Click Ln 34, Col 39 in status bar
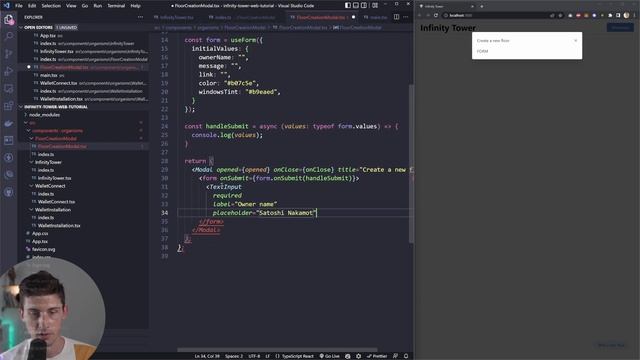640x360 pixels. coord(207,356)
